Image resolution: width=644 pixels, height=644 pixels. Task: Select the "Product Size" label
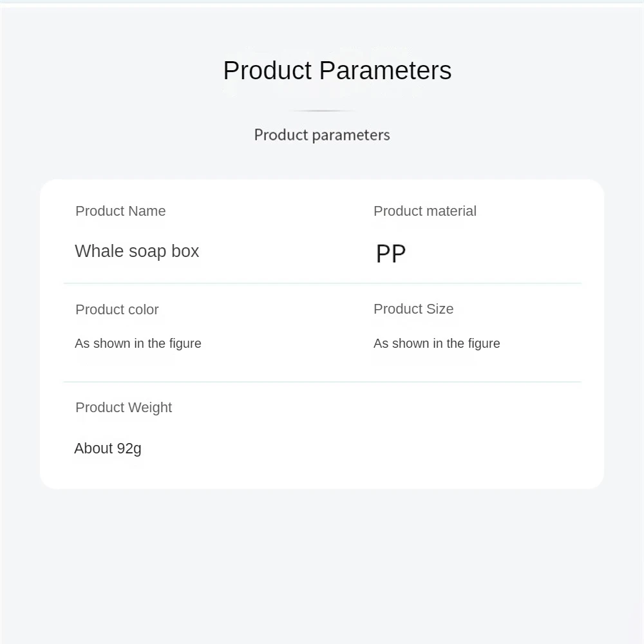(413, 309)
